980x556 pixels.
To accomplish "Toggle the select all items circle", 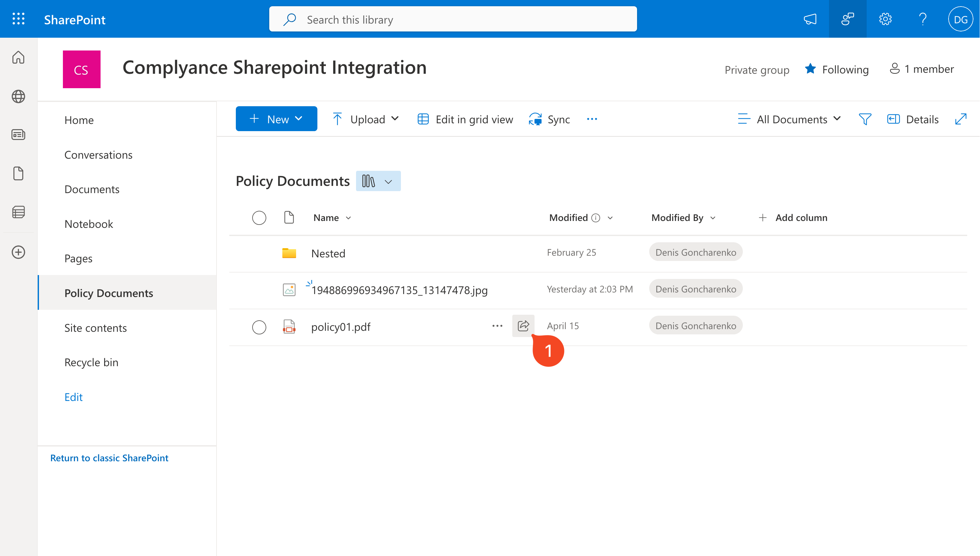I will click(x=259, y=218).
